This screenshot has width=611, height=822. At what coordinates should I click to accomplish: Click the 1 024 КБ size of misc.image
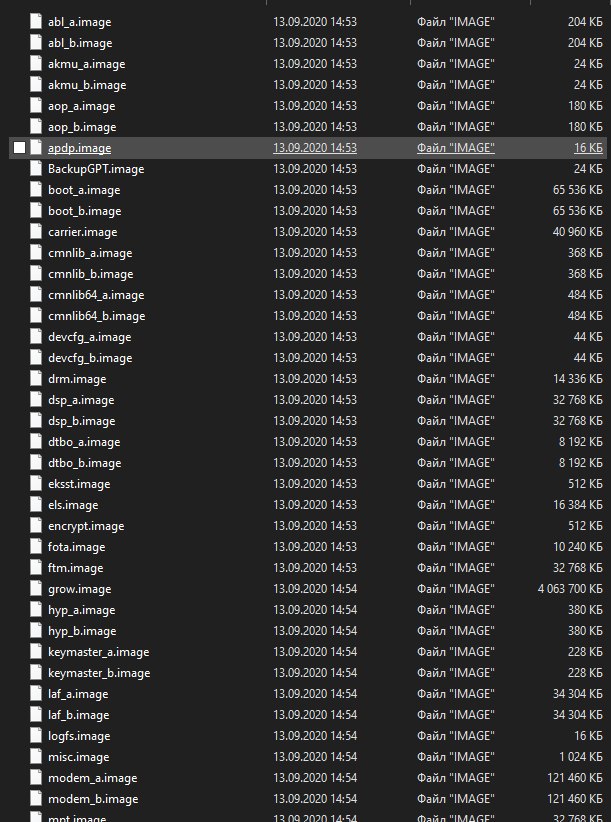[x=581, y=756]
